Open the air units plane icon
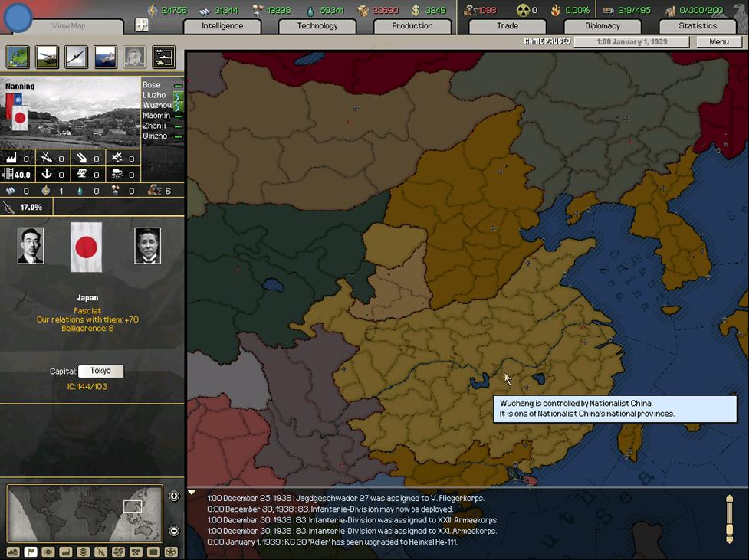 point(77,57)
